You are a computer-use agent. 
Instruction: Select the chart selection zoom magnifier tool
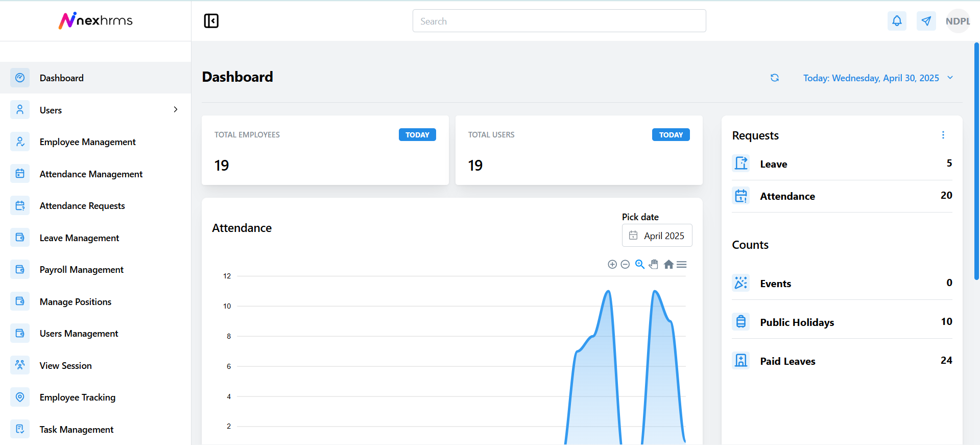640,264
